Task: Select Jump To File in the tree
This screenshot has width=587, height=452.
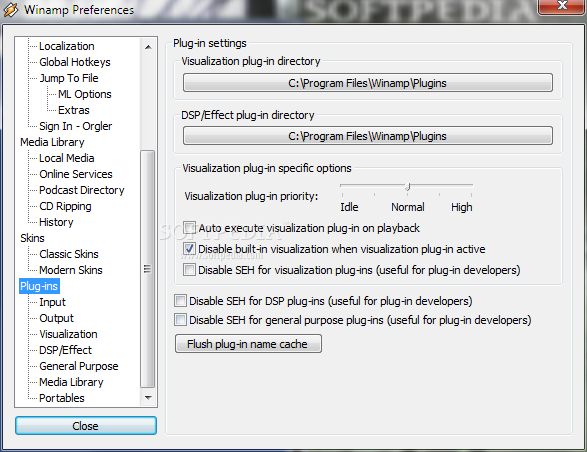Action: (x=69, y=78)
